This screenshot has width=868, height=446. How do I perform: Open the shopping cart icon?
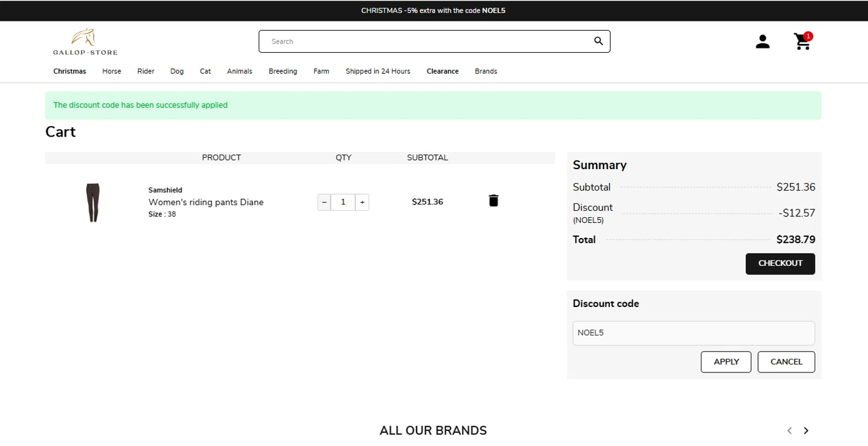coord(803,41)
